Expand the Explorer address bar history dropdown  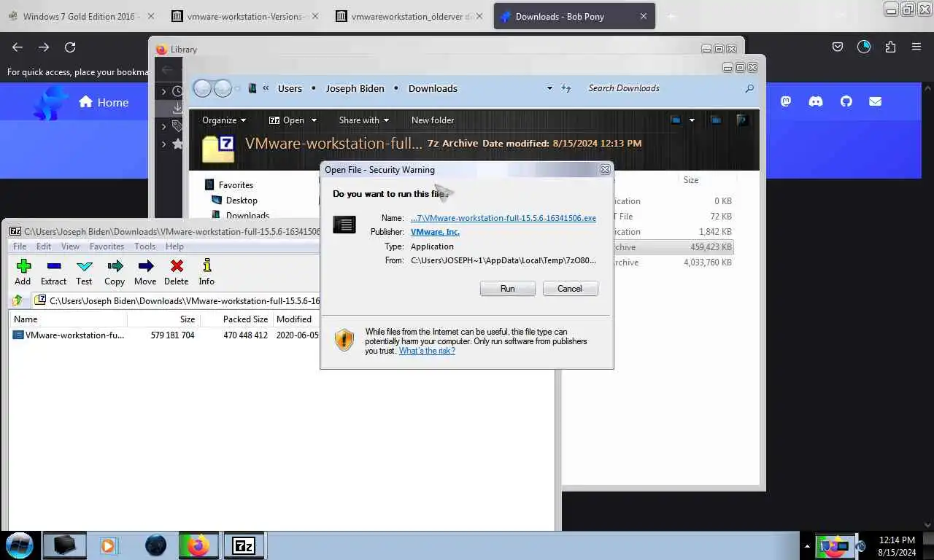[x=549, y=88]
